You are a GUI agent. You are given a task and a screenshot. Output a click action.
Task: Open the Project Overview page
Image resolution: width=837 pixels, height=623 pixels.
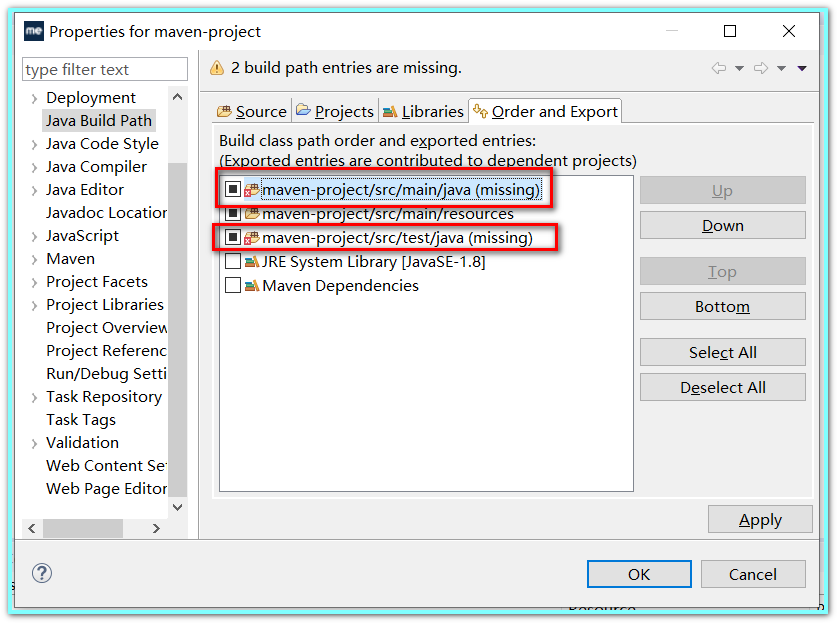point(106,327)
